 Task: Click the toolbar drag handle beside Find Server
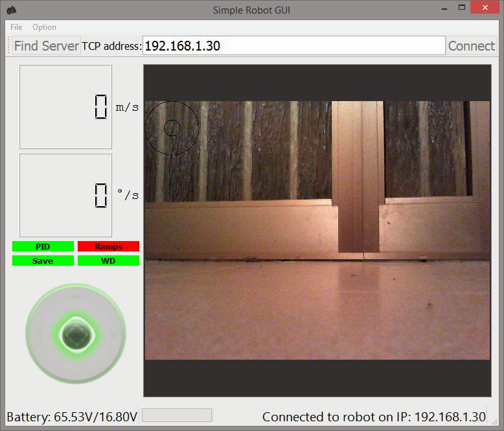pyautogui.click(x=8, y=46)
